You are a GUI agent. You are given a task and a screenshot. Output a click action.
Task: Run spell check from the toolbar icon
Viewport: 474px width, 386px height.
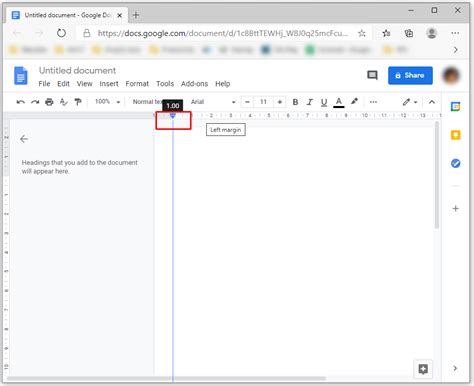point(63,102)
